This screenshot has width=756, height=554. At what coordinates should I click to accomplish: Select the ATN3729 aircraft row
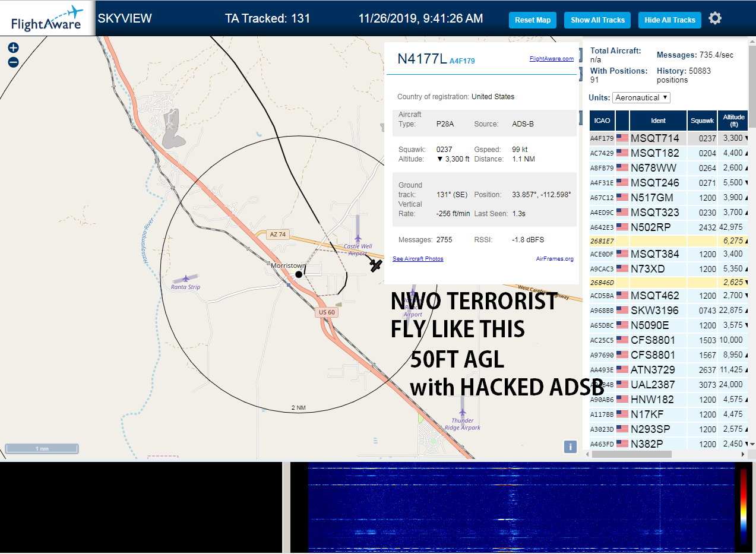pyautogui.click(x=669, y=370)
